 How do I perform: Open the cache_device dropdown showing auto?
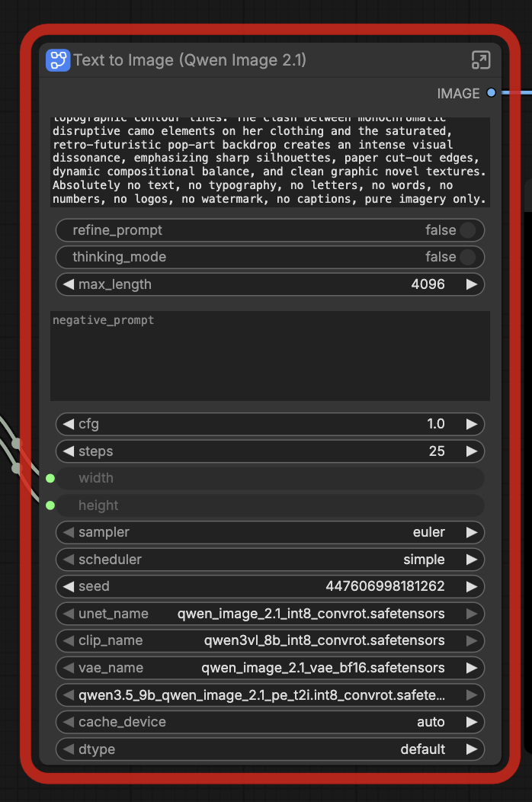270,722
